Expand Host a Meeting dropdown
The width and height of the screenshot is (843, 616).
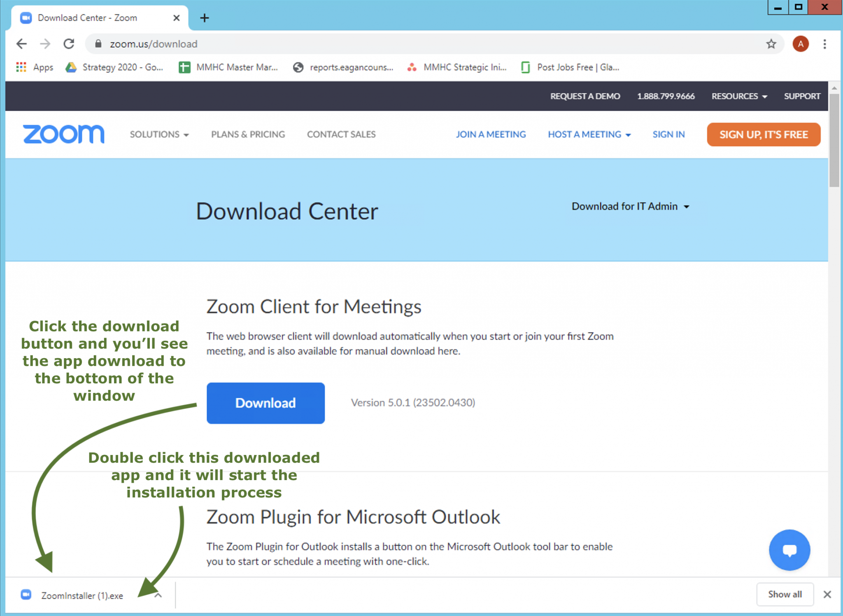(x=589, y=134)
